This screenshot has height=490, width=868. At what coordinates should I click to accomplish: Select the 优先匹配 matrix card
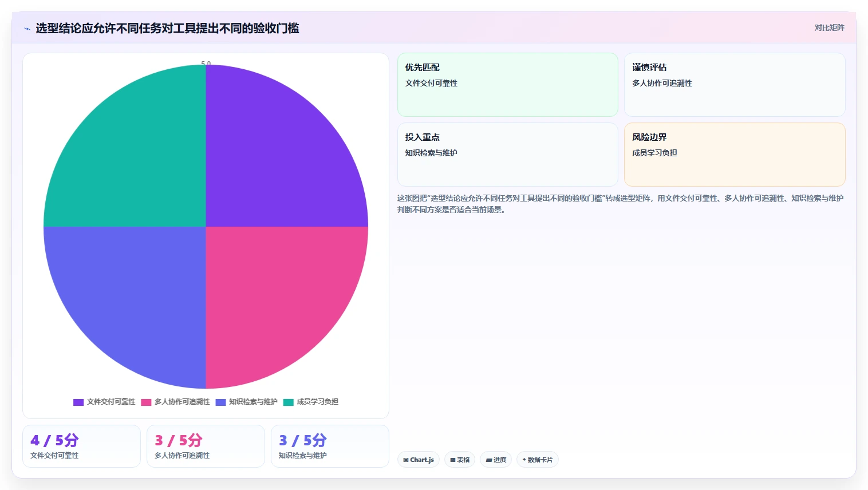tap(508, 85)
